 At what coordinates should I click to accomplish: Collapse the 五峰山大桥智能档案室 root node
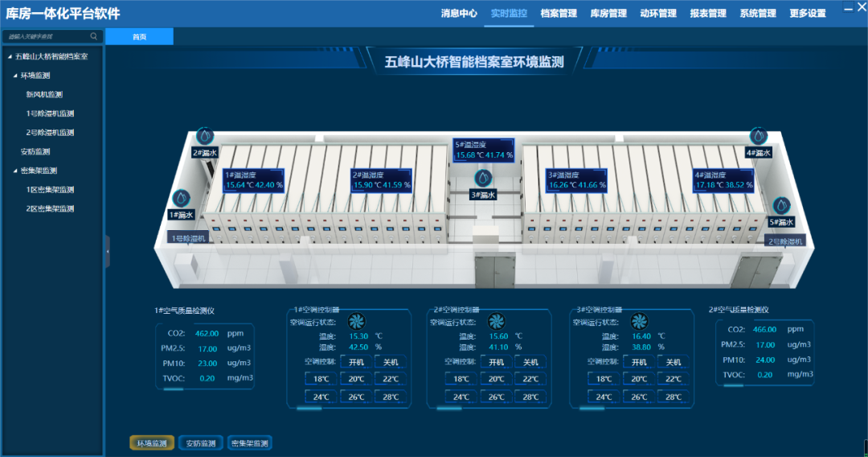(x=10, y=56)
